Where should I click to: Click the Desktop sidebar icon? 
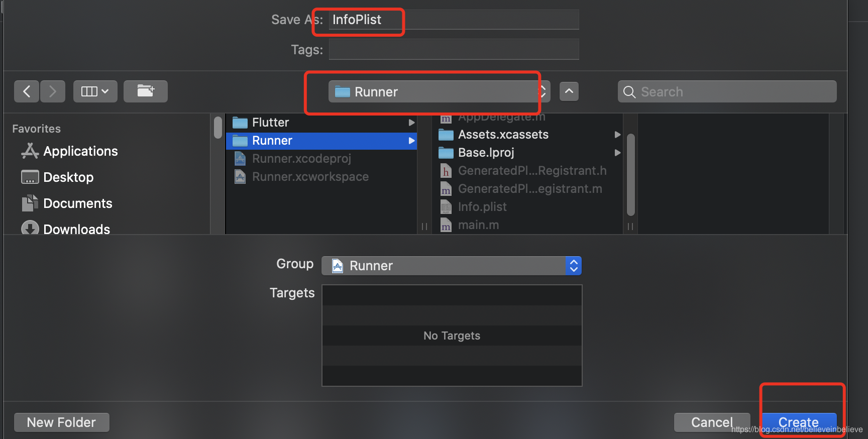pyautogui.click(x=30, y=177)
